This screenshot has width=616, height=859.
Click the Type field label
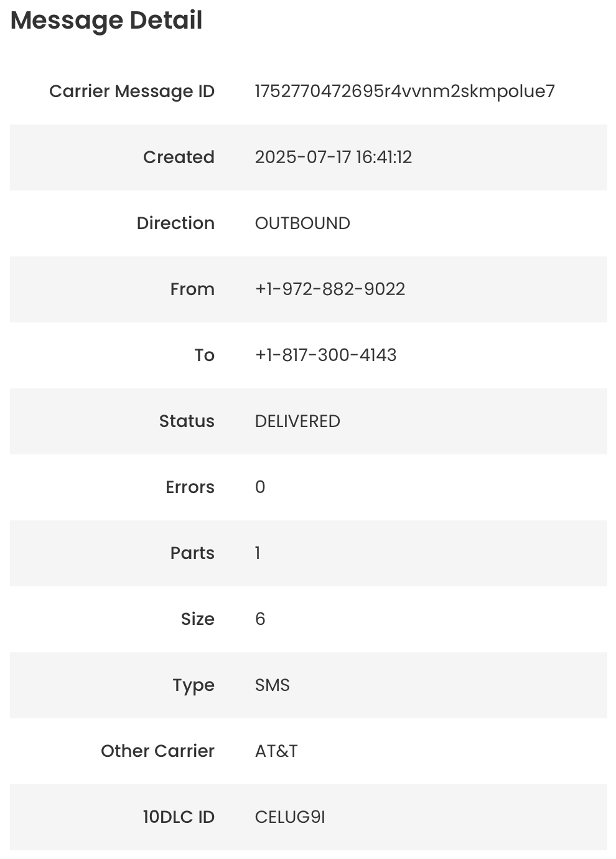pyautogui.click(x=194, y=686)
